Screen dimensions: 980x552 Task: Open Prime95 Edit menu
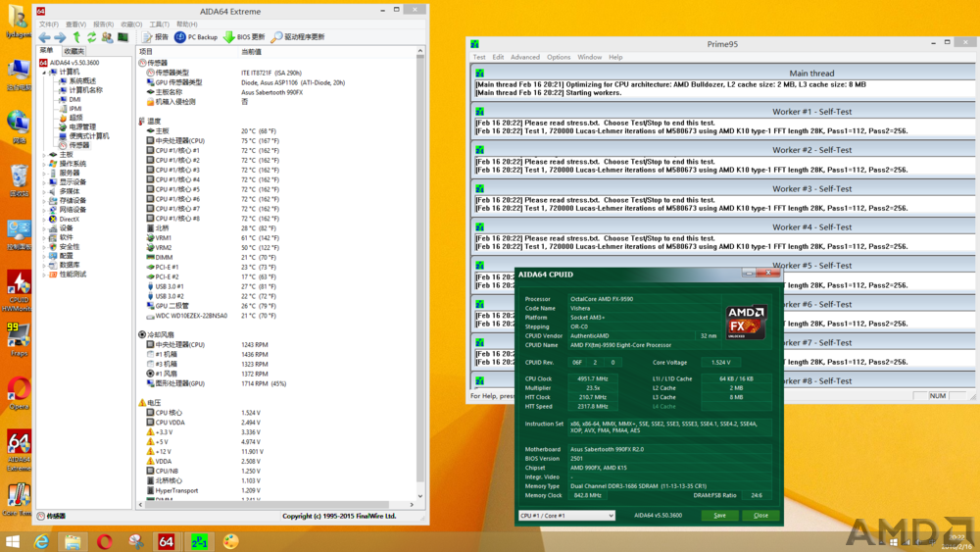(x=498, y=57)
